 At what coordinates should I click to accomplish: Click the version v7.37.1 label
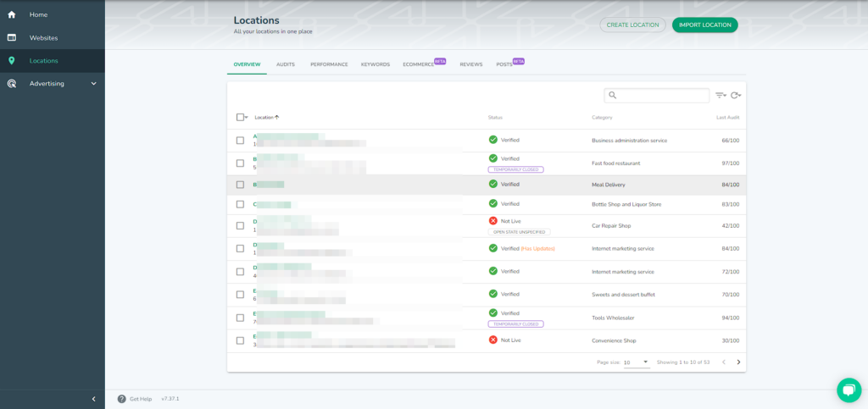[170, 399]
